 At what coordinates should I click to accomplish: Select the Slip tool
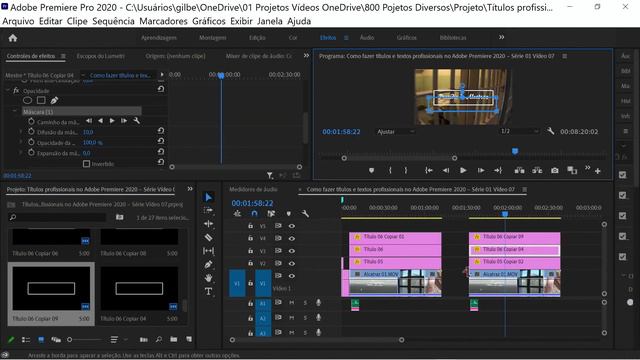[x=209, y=251]
